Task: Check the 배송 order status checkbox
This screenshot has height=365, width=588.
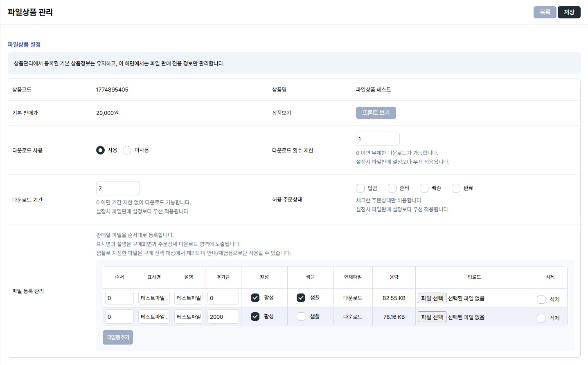Action: click(424, 188)
